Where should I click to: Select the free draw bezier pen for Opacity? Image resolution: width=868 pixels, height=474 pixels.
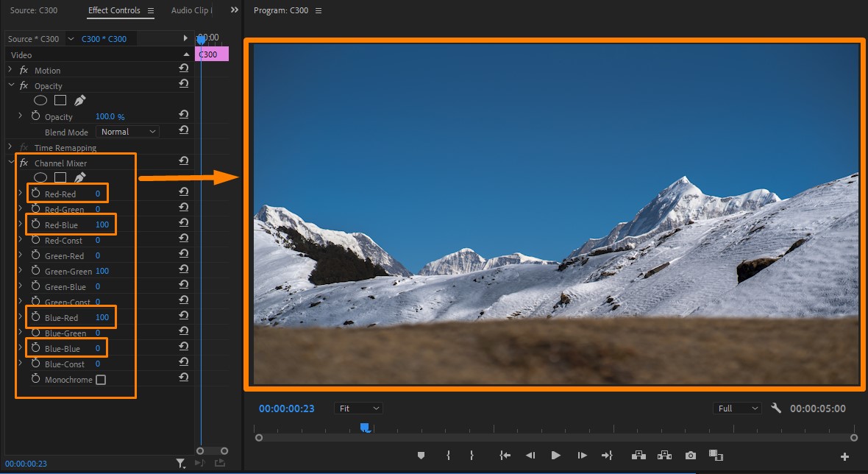(79, 101)
